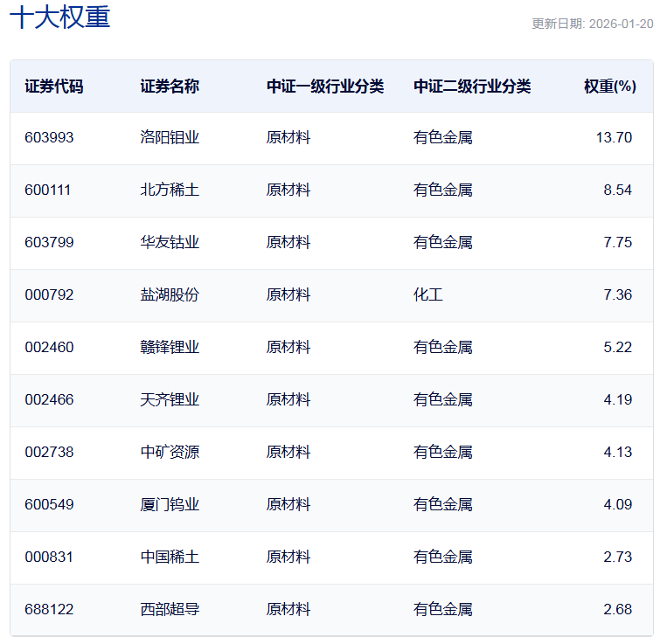
Task: Select stock code 603993
Action: 49,137
